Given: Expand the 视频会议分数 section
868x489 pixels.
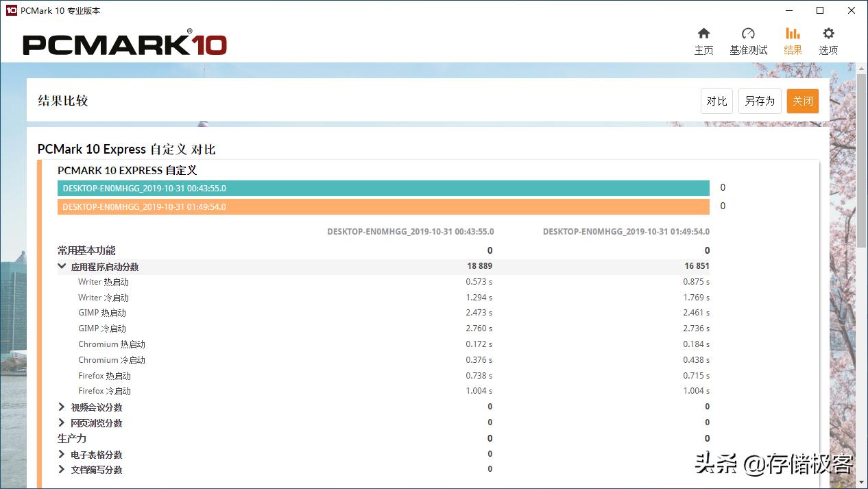Looking at the screenshot, I should (62, 407).
